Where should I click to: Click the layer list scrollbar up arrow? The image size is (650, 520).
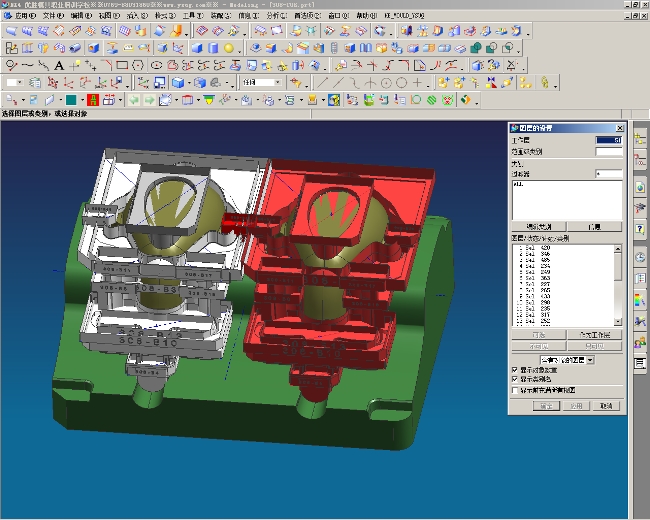tap(618, 248)
